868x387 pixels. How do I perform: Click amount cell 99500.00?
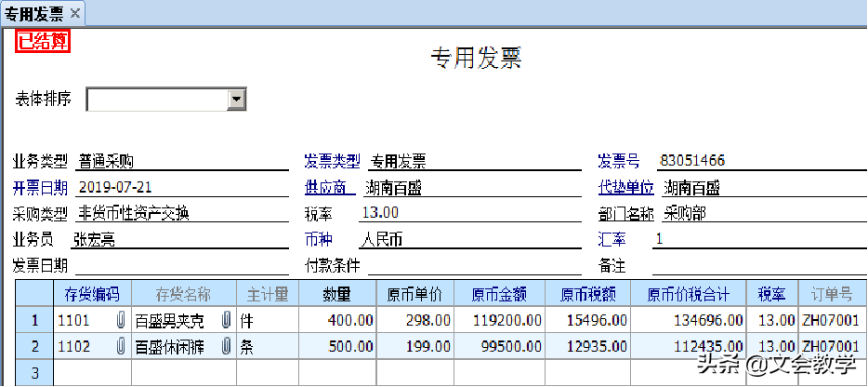(x=500, y=346)
